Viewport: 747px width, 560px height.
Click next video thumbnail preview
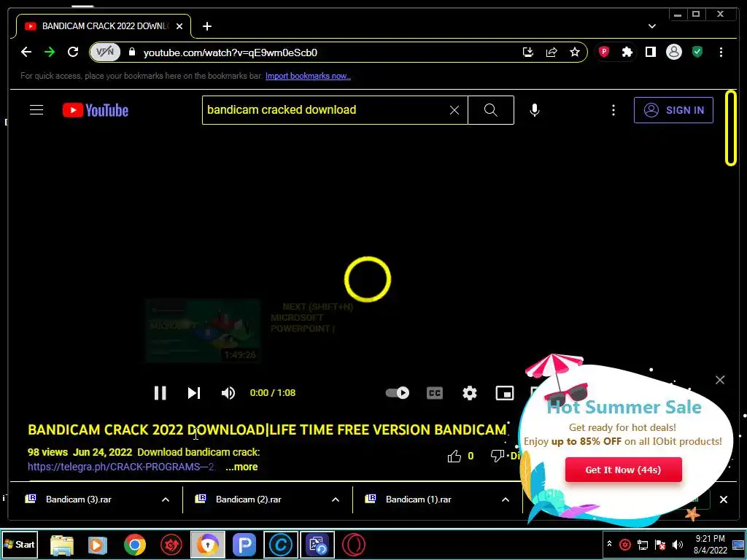tap(203, 331)
